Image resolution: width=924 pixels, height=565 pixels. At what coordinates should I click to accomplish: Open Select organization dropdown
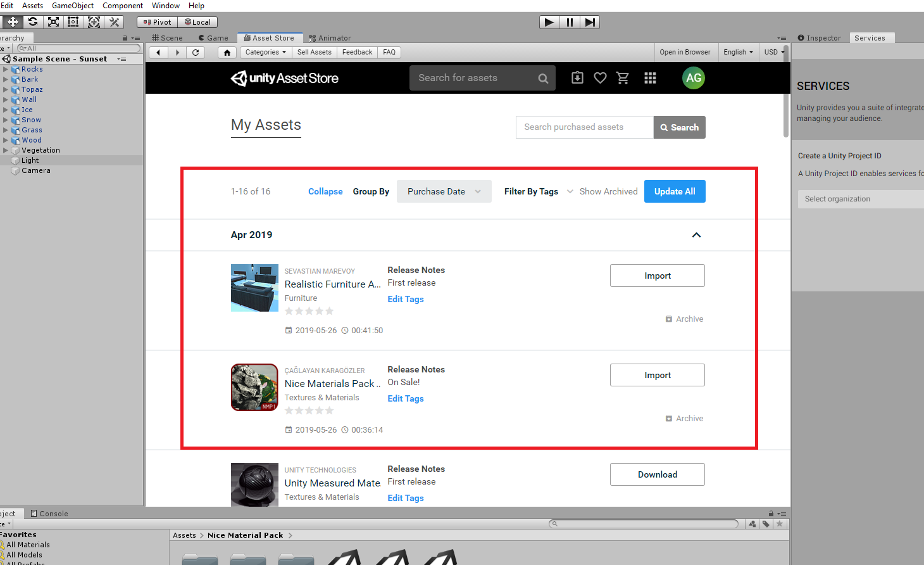pos(861,199)
